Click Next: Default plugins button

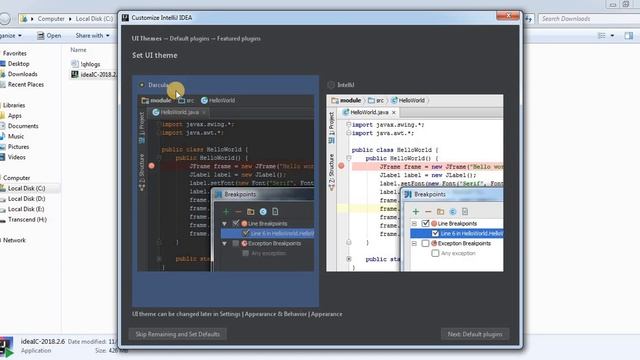tap(475, 334)
